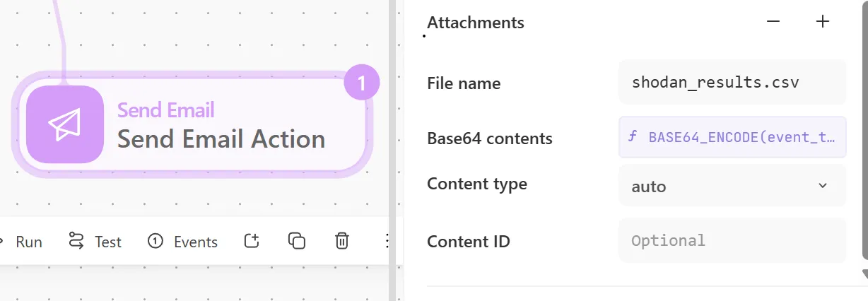The height and width of the screenshot is (301, 868).
Task: Open the three-dot more options menu
Action: [386, 242]
